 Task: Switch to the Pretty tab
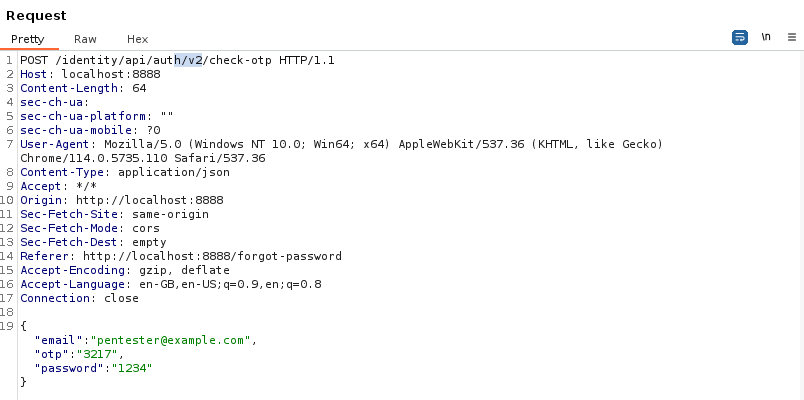pyautogui.click(x=28, y=39)
